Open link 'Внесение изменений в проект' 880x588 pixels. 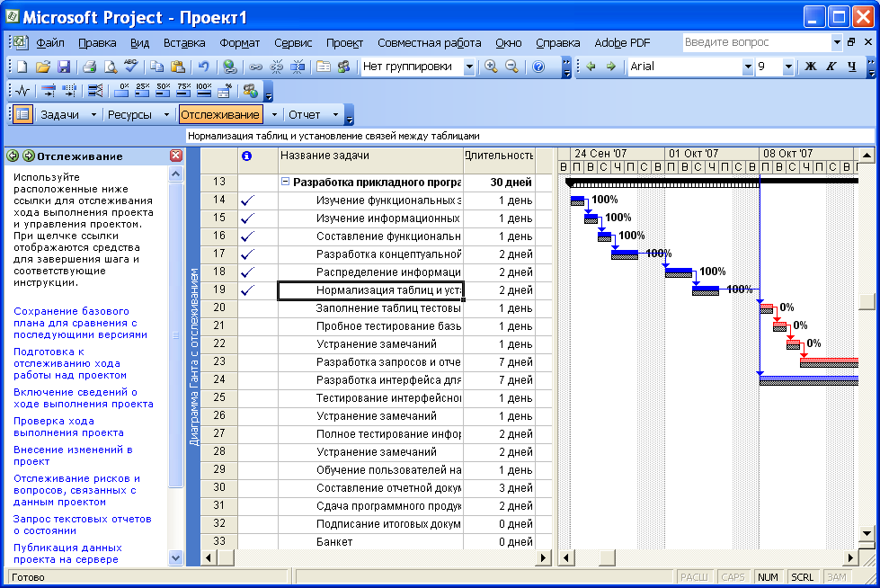73,456
